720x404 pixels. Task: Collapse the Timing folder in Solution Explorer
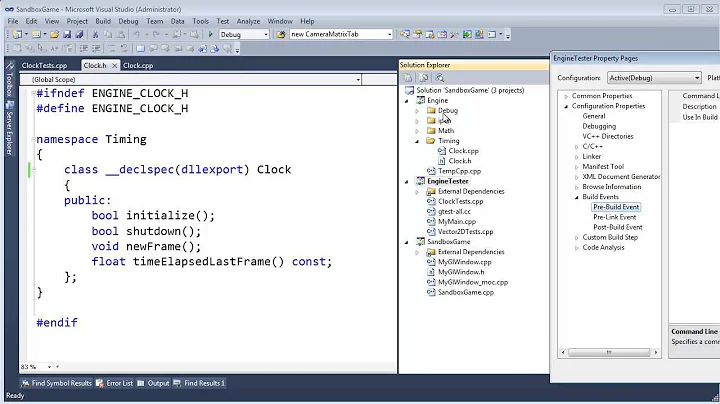click(x=418, y=141)
